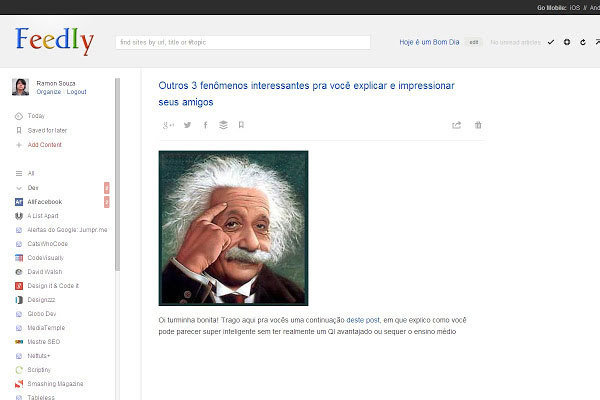
Task: Click the edit button beside the feed title
Action: tap(474, 42)
